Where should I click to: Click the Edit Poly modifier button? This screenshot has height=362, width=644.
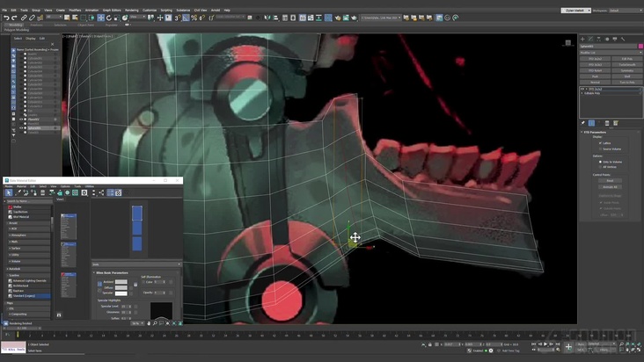pyautogui.click(x=627, y=59)
